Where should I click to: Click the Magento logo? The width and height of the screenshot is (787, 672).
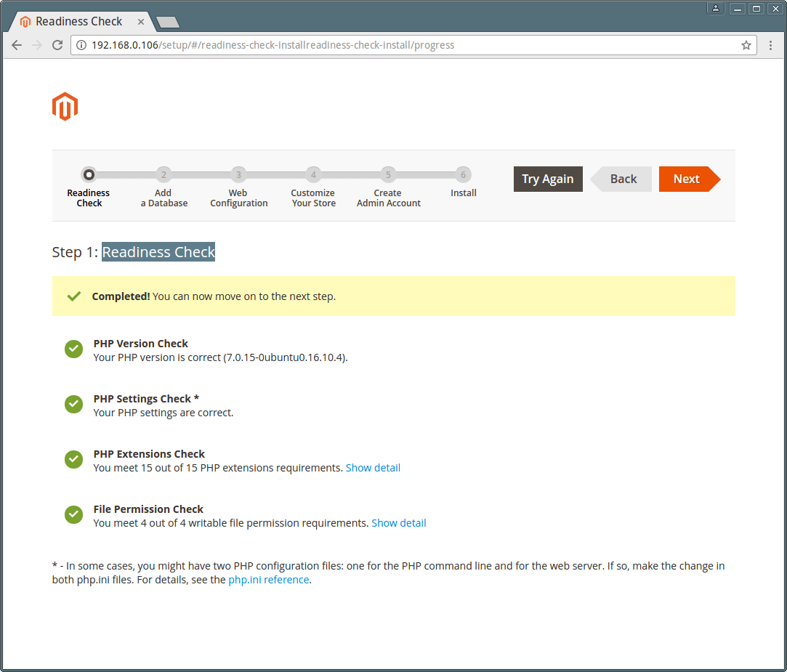pos(65,106)
